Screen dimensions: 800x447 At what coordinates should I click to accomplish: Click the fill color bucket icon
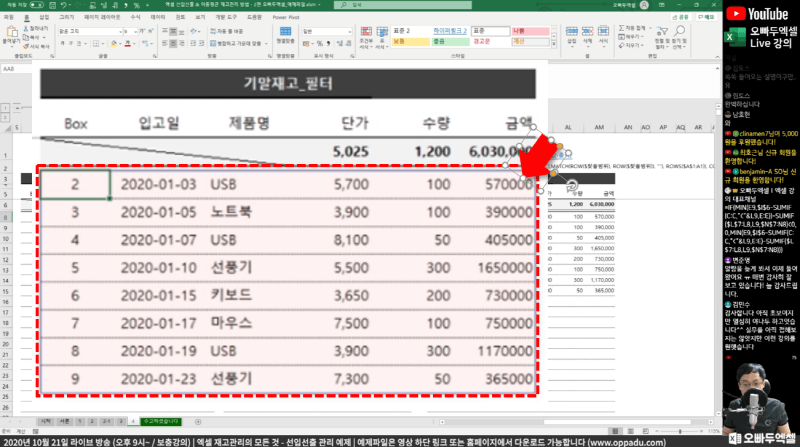(113, 43)
